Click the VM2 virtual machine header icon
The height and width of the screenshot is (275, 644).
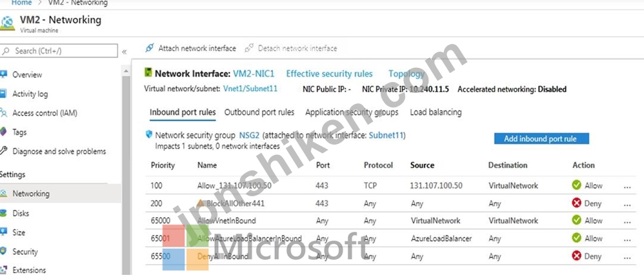[x=7, y=23]
